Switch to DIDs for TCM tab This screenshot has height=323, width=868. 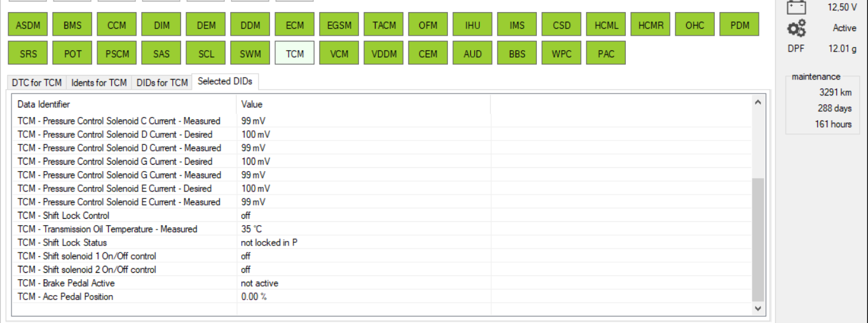pos(162,83)
